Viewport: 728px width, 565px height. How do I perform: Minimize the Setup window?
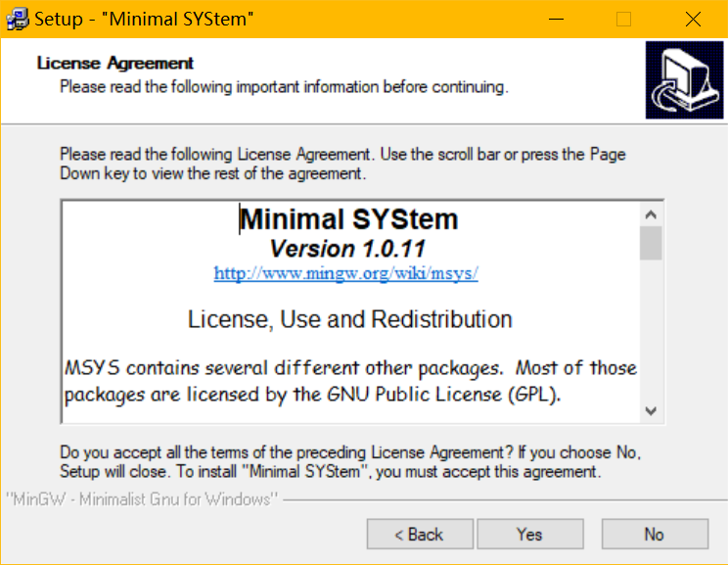pyautogui.click(x=556, y=19)
